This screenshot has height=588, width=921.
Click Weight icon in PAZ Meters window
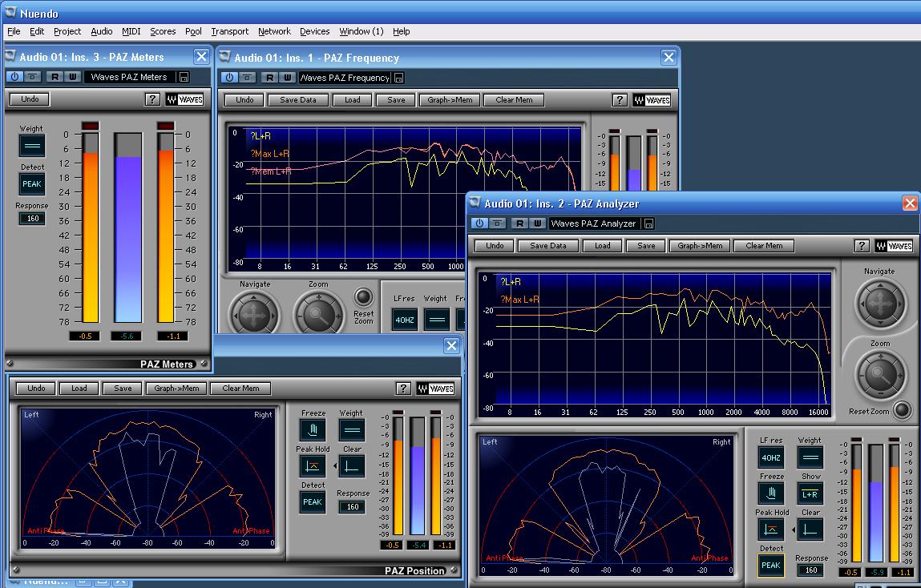(x=32, y=146)
